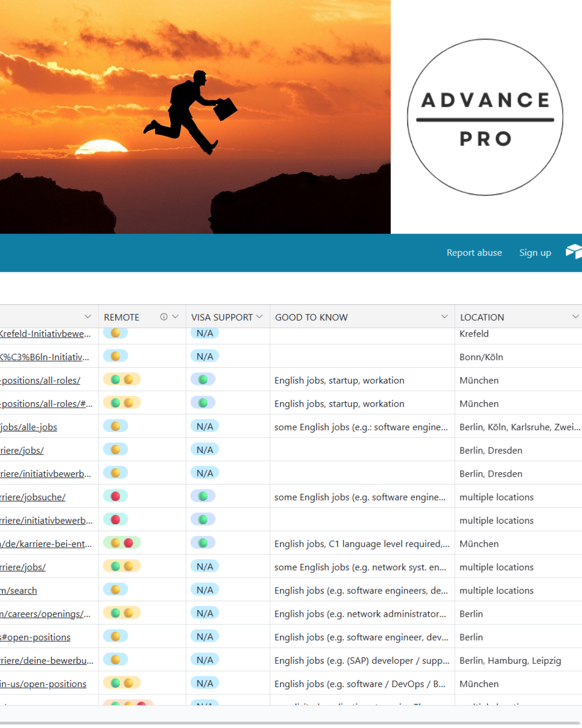Click the Berlin, Hamburg, Leipzig cell
Viewport: 582px width, 728px height.
[518, 661]
